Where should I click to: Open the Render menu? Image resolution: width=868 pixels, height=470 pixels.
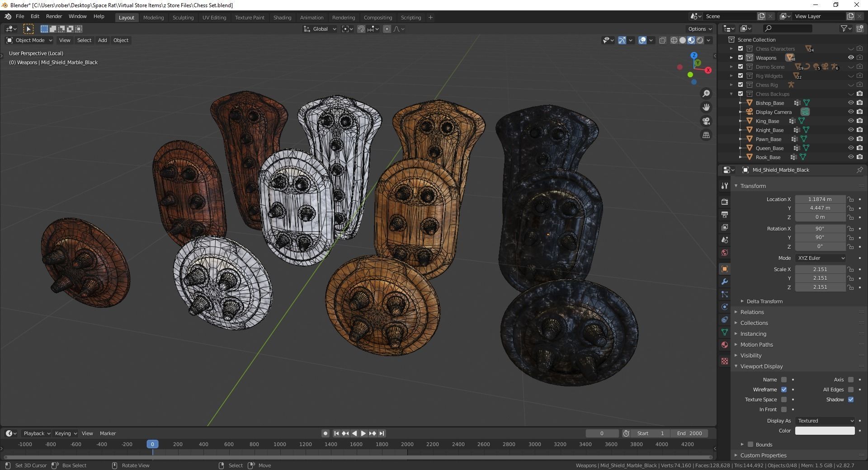click(54, 16)
